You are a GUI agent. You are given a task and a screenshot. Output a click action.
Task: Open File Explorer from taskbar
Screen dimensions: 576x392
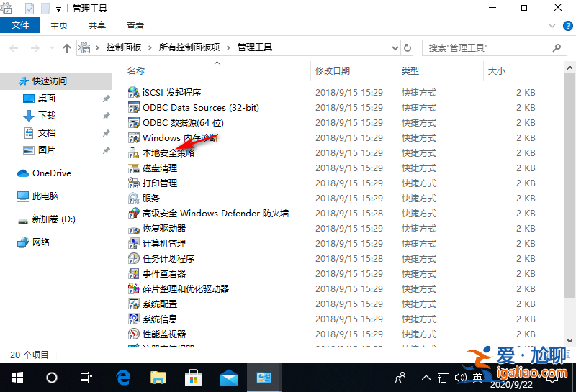158,378
